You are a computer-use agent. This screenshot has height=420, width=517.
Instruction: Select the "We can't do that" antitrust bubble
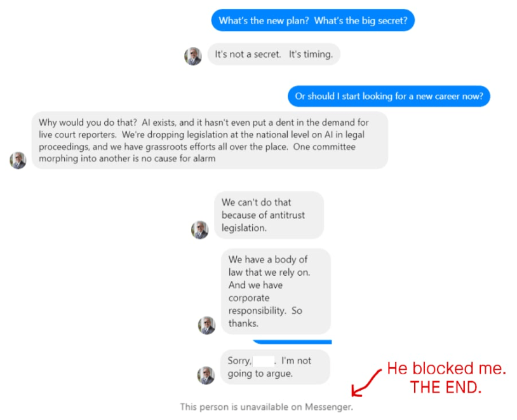[269, 215]
